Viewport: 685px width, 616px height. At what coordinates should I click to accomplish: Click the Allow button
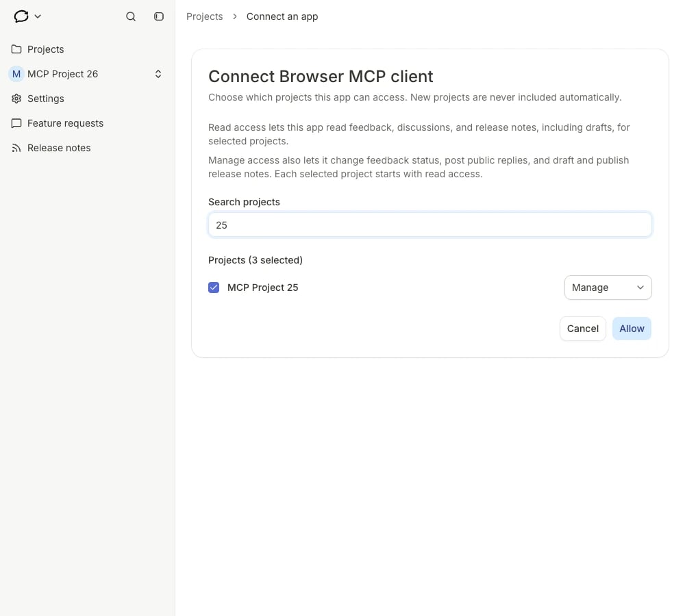pyautogui.click(x=632, y=329)
